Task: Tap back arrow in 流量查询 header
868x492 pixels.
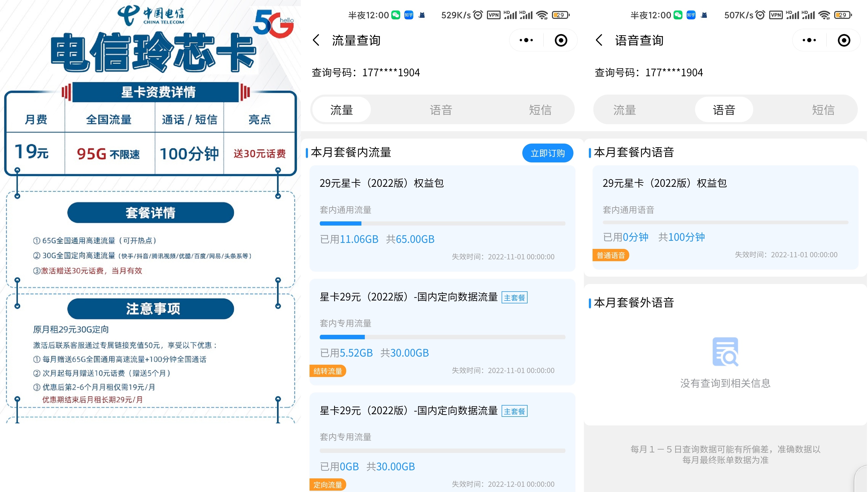Action: pyautogui.click(x=316, y=40)
